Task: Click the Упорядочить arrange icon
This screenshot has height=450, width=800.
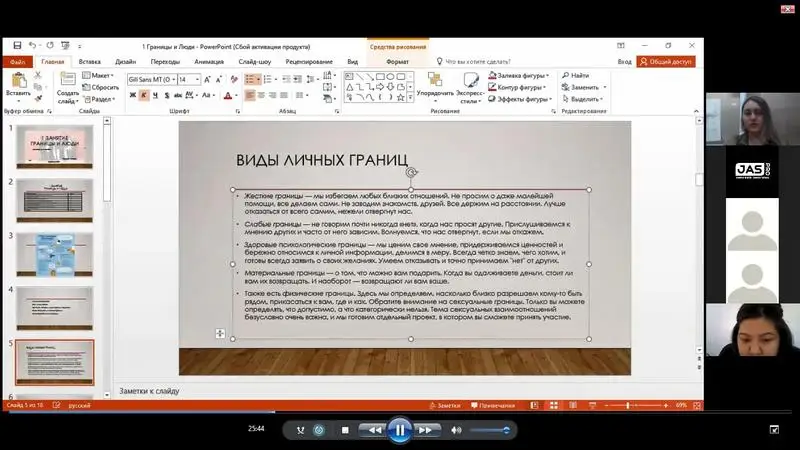Action: coord(434,80)
